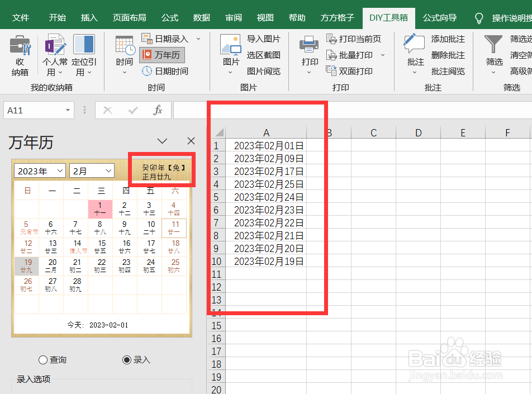The height and width of the screenshot is (394, 532).
Task: Click the 筛选 funnel icon
Action: [493, 44]
